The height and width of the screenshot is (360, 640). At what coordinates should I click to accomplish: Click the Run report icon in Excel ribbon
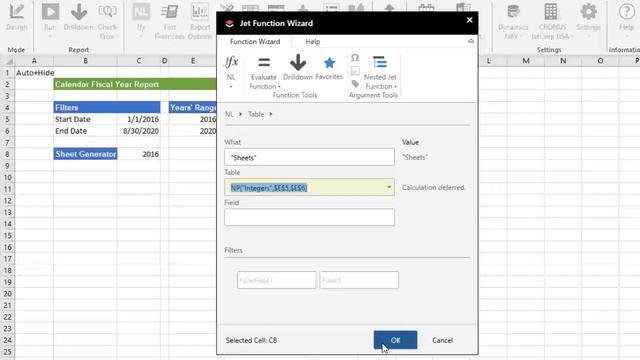(x=50, y=11)
